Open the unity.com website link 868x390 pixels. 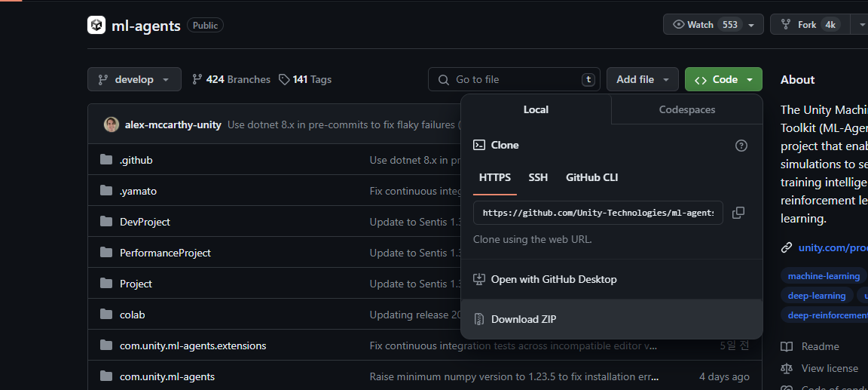click(833, 247)
